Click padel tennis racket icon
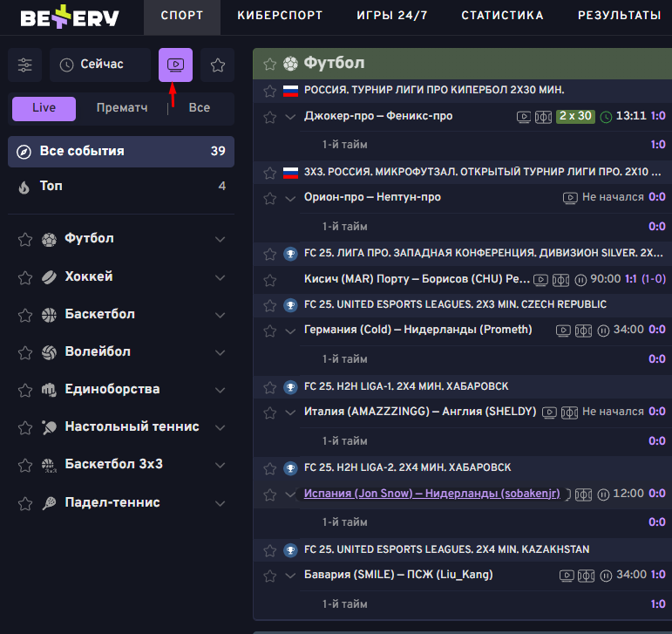Screen dimensions: 672x634 (49, 503)
